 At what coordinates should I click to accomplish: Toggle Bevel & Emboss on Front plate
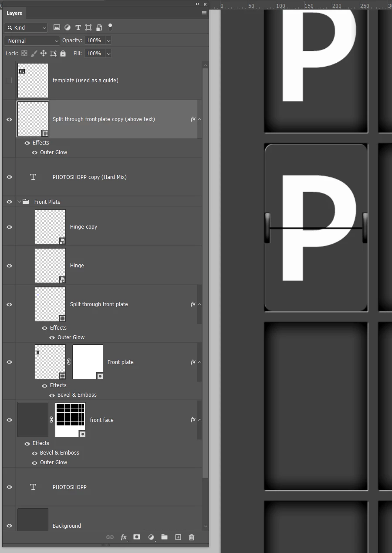point(52,395)
